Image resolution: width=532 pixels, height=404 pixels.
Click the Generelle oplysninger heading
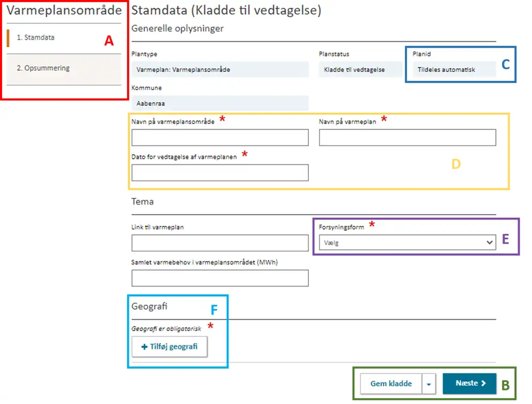click(178, 28)
